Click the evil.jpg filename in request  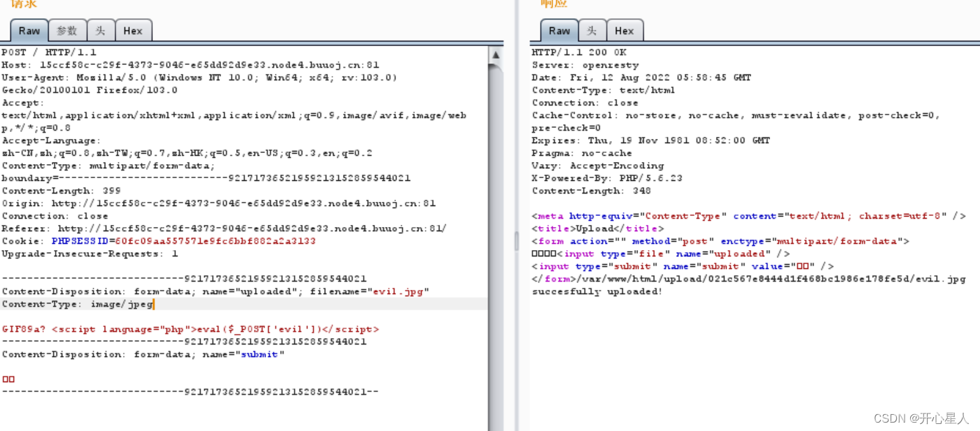[x=398, y=291]
